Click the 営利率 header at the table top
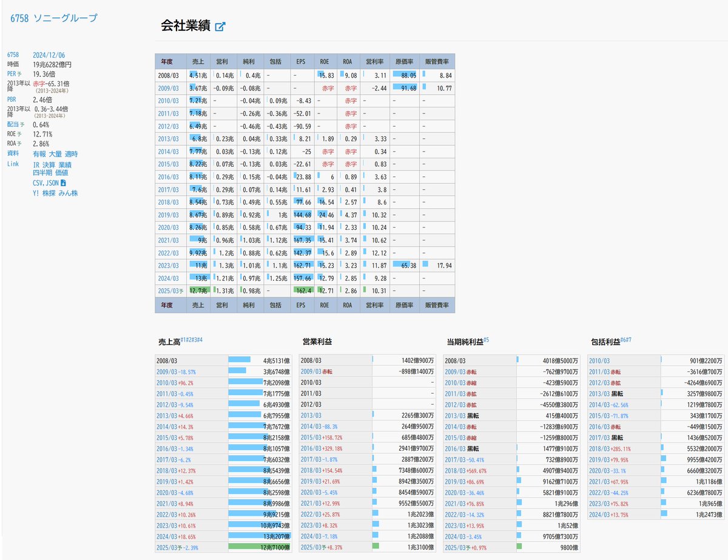The height and width of the screenshot is (560, 728). pyautogui.click(x=374, y=61)
